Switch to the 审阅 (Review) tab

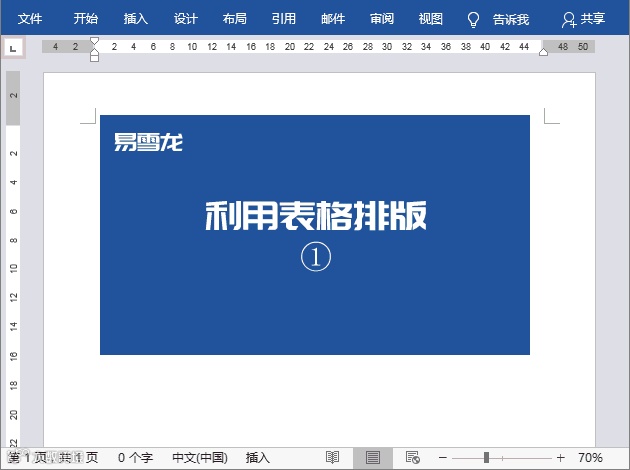pos(382,18)
